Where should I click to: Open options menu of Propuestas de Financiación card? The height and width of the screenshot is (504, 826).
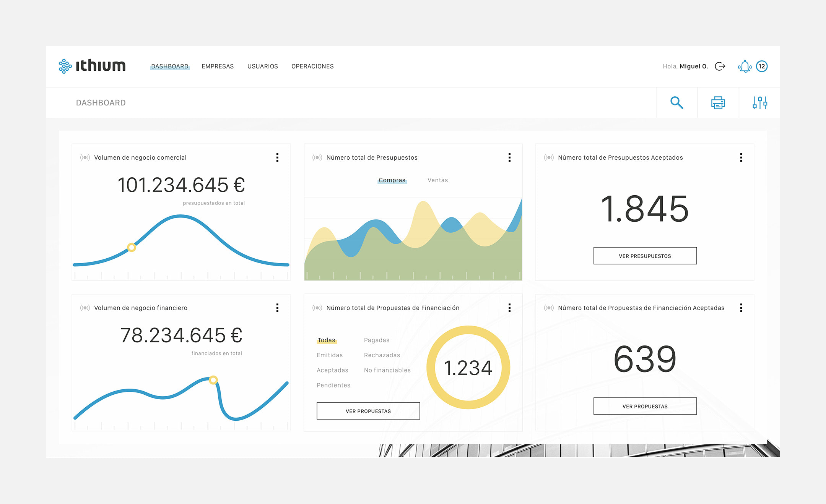(509, 308)
